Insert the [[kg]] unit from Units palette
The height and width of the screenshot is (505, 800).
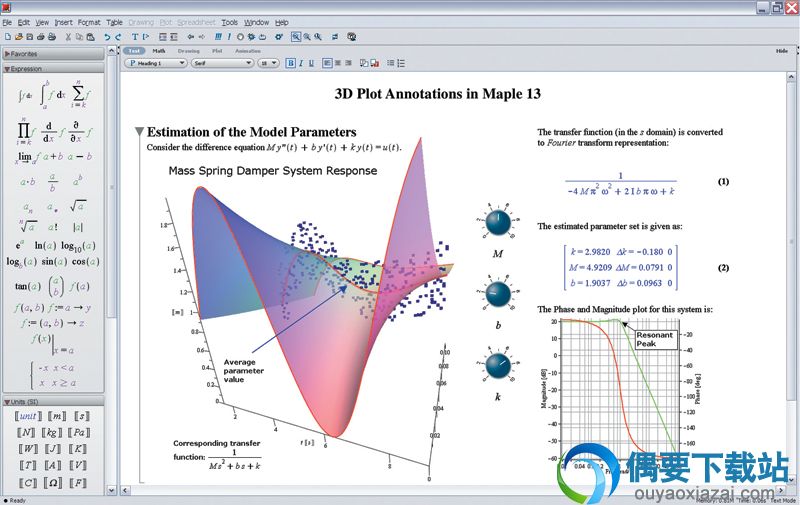(x=52, y=433)
